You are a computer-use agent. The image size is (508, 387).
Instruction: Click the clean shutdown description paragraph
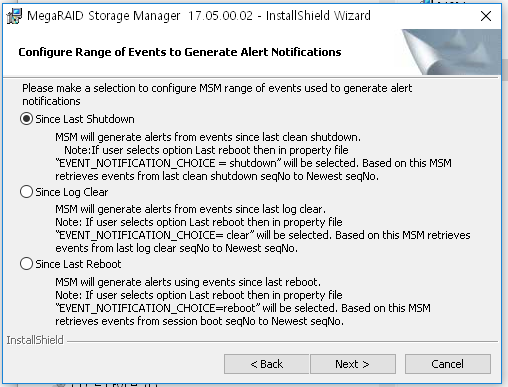click(253, 157)
